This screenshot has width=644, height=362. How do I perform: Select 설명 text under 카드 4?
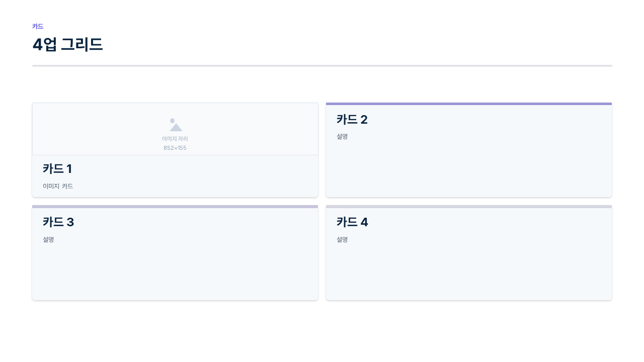click(342, 239)
